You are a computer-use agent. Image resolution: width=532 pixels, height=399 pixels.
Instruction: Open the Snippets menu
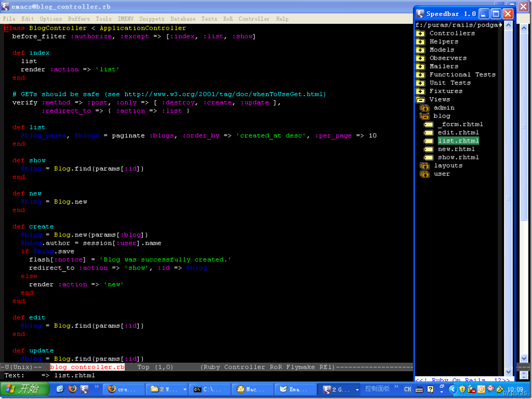[152, 19]
